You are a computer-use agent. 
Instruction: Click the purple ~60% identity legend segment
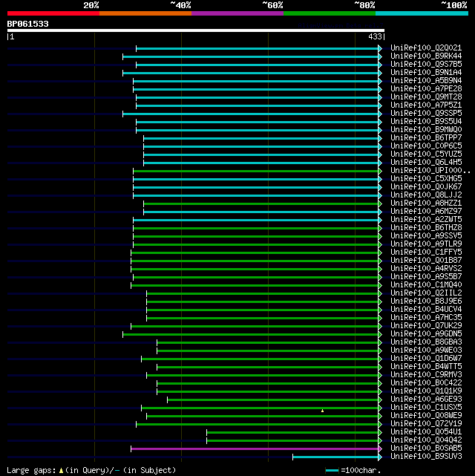click(x=237, y=13)
